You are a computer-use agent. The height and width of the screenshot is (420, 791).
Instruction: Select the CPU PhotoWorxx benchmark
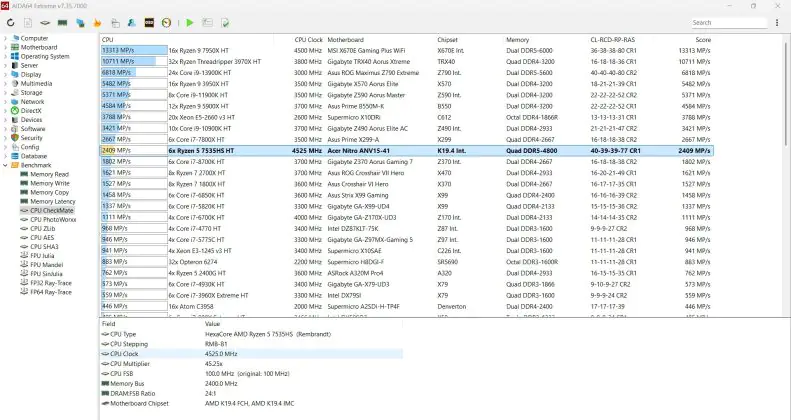53,219
